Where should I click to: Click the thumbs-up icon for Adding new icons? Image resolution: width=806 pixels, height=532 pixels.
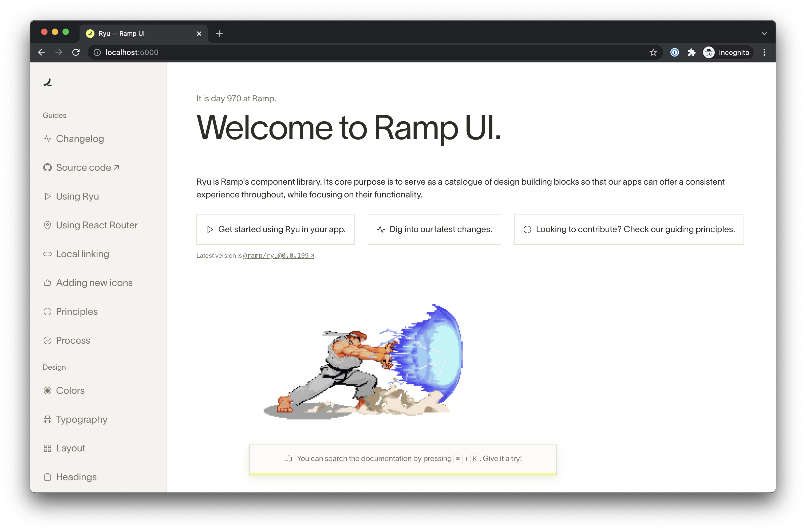tap(48, 283)
